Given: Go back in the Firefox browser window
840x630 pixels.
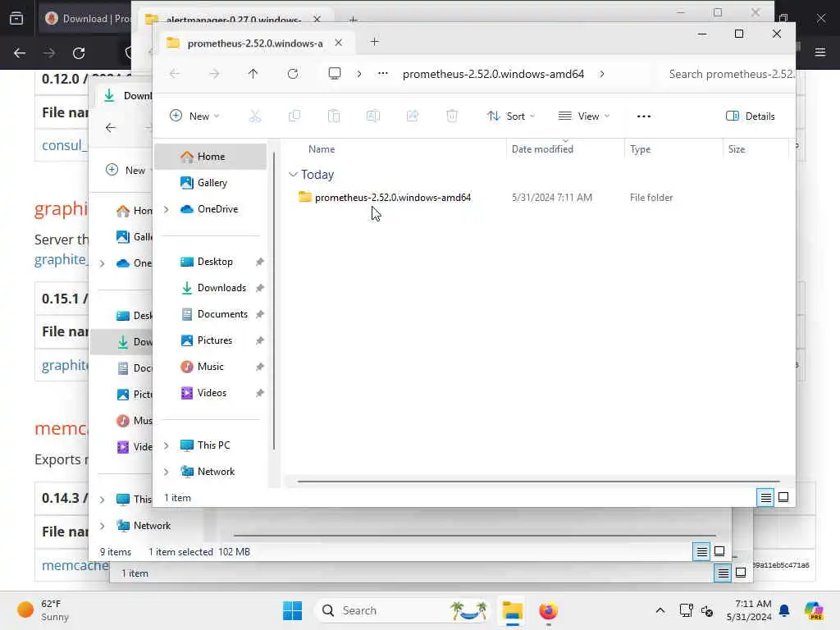Looking at the screenshot, I should [x=20, y=53].
